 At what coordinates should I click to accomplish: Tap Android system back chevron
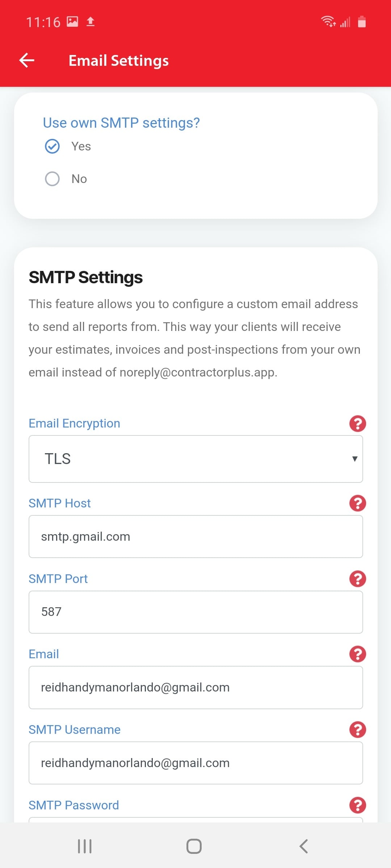(x=304, y=846)
